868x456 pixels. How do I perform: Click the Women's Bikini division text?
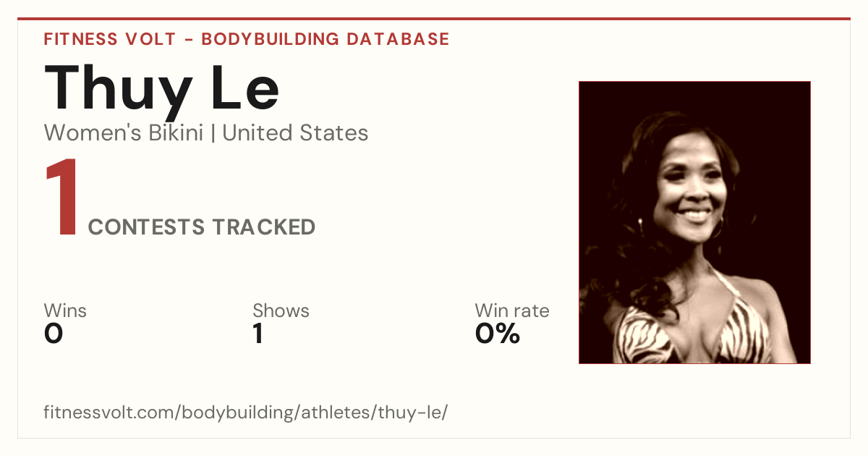click(124, 133)
